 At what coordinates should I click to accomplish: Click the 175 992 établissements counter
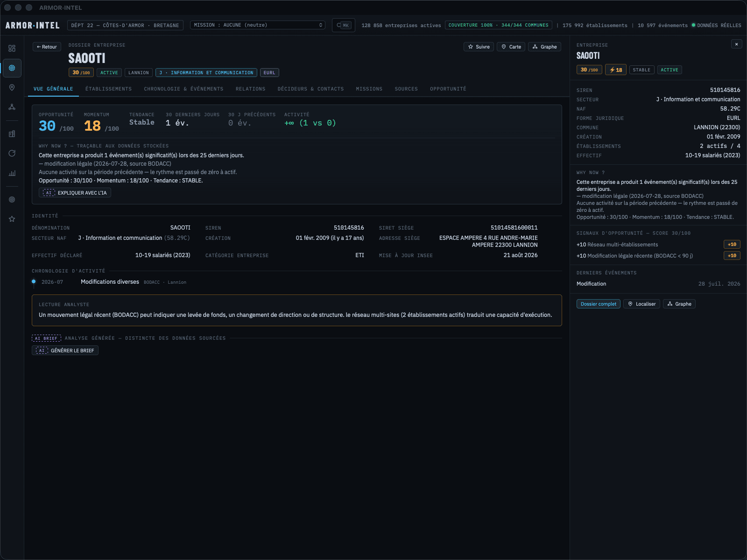(x=595, y=25)
